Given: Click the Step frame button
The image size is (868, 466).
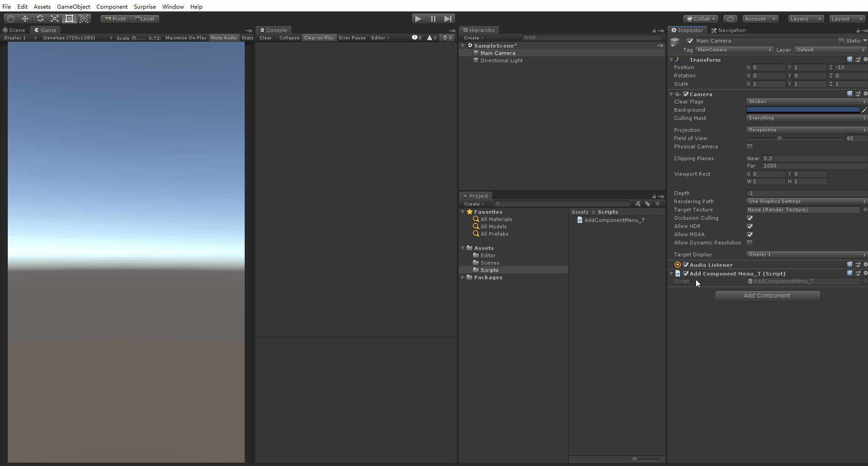Looking at the screenshot, I should [x=448, y=19].
